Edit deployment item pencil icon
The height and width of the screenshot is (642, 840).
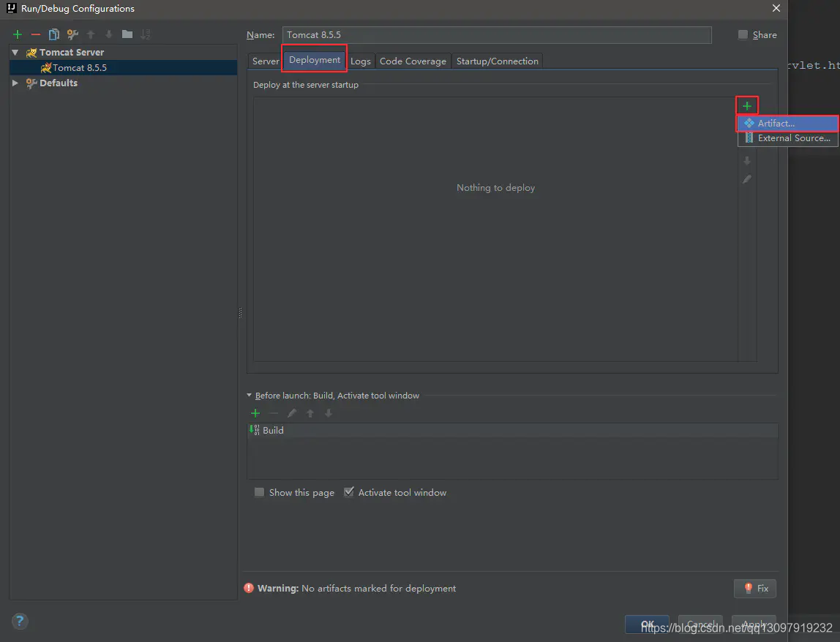pyautogui.click(x=747, y=179)
